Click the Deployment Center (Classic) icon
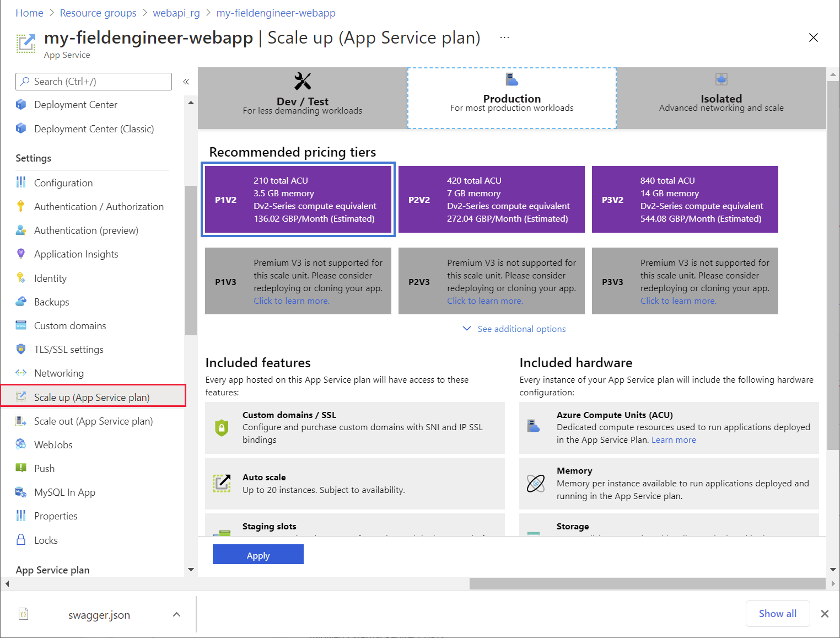Screen dimensions: 840x638 tap(21, 128)
